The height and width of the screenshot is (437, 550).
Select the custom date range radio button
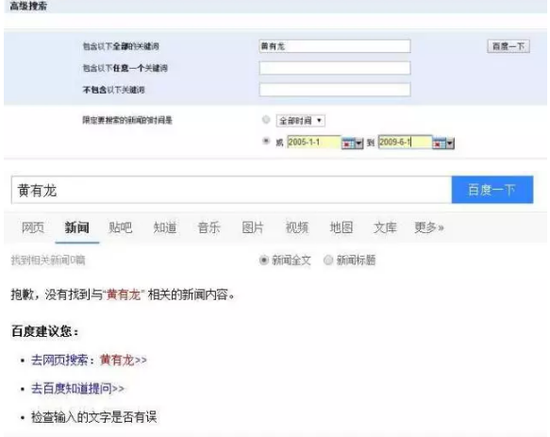coord(266,141)
